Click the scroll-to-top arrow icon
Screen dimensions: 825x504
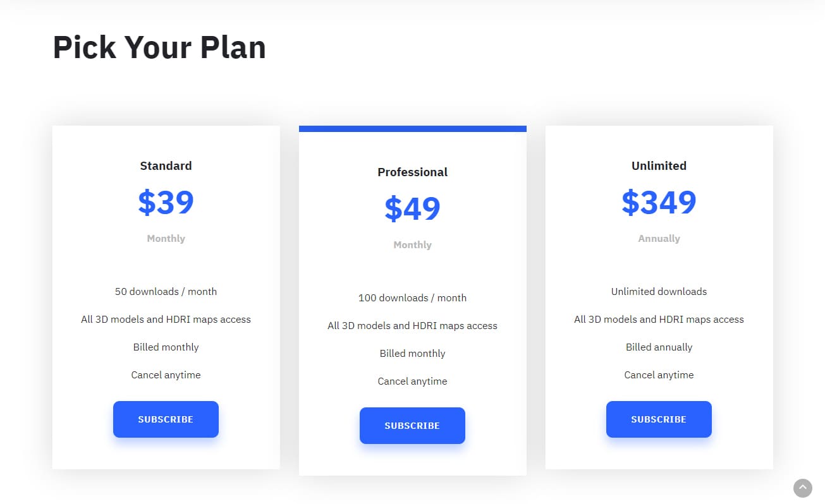[x=802, y=488]
